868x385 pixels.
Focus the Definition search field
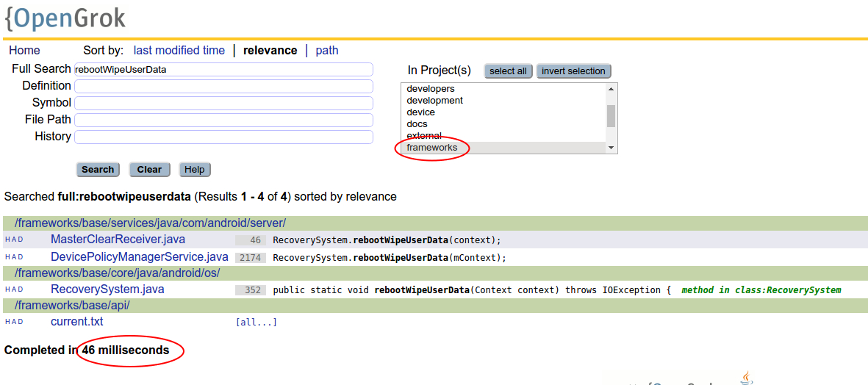point(223,86)
